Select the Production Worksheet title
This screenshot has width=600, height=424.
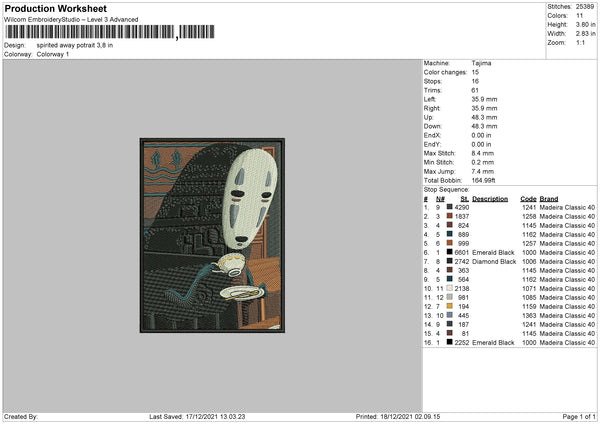[55, 8]
